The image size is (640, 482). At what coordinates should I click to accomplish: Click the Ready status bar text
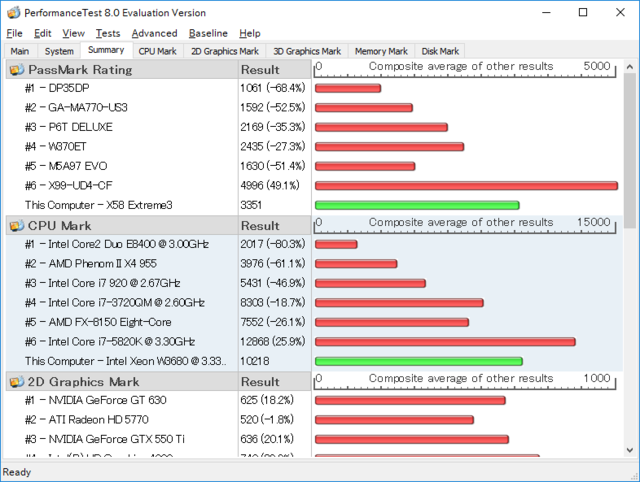click(17, 472)
